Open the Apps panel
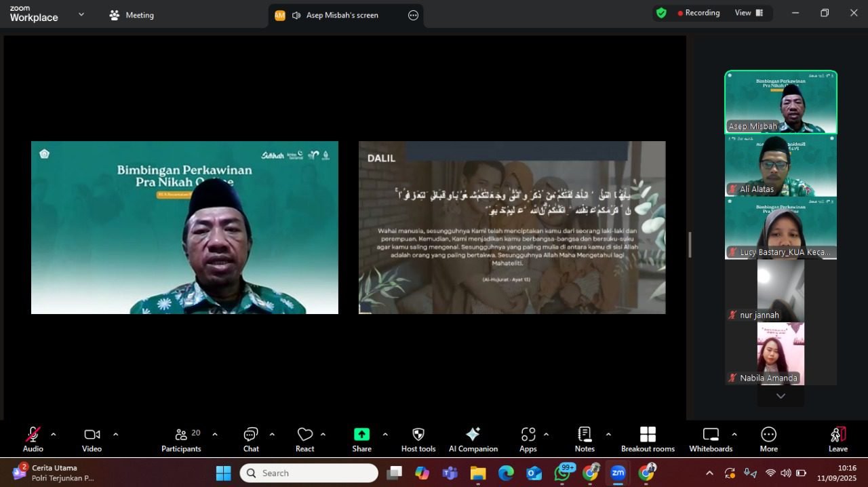The height and width of the screenshot is (487, 868). pyautogui.click(x=528, y=439)
